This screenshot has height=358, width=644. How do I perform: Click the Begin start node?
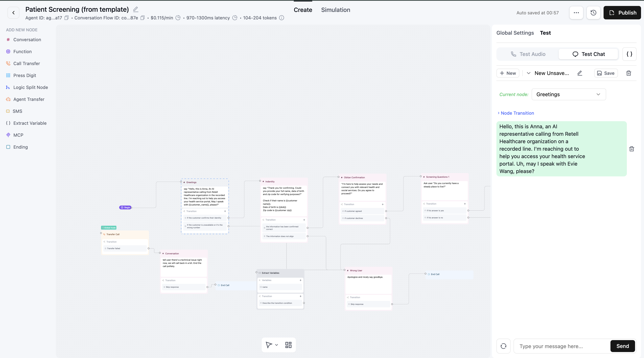click(125, 207)
